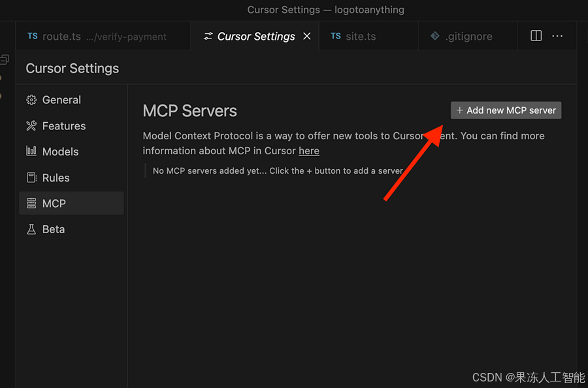
Task: Select the MCP settings section
Action: click(71, 203)
